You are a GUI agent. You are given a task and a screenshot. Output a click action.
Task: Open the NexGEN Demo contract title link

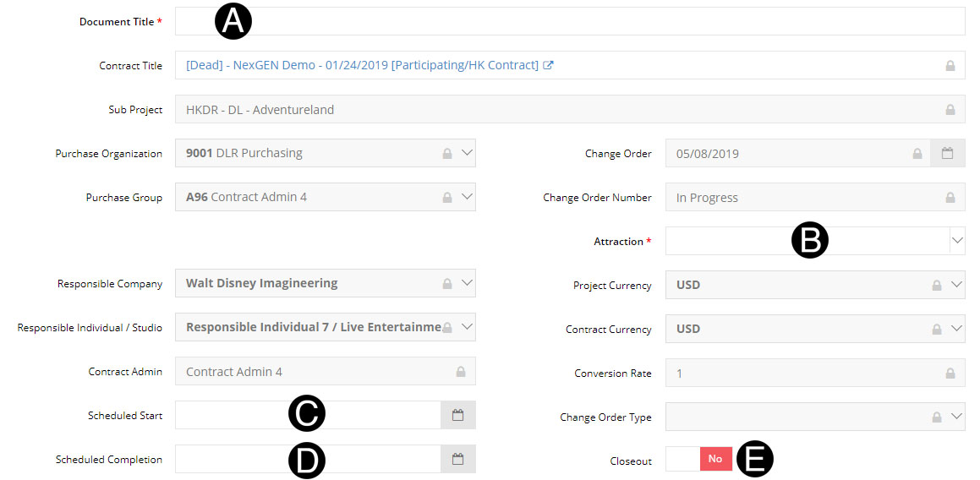click(362, 65)
